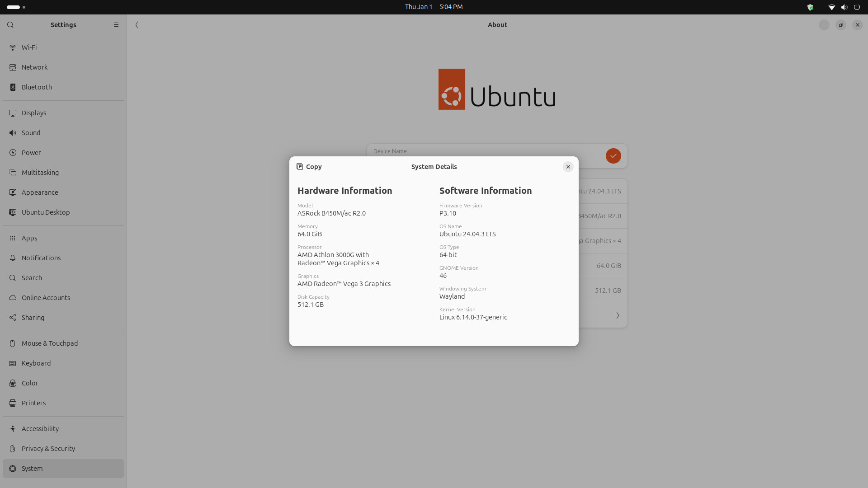
Task: Go back using header chevron arrow
Action: coord(137,25)
